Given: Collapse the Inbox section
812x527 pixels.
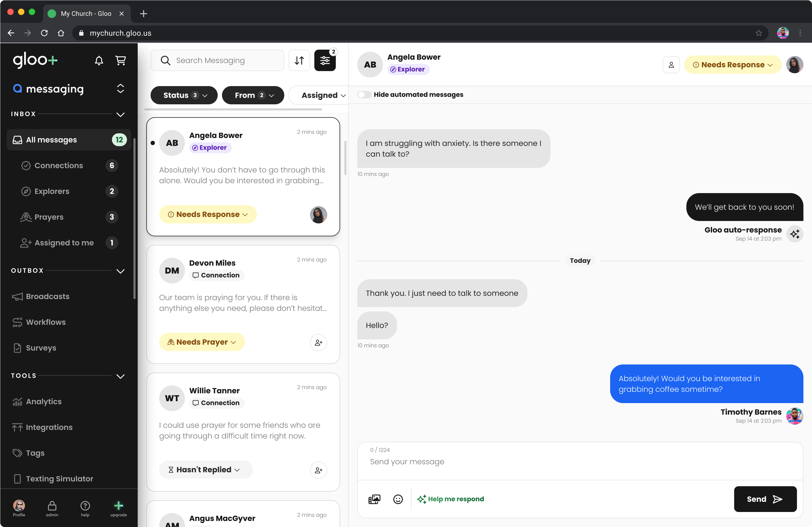Looking at the screenshot, I should tap(121, 115).
